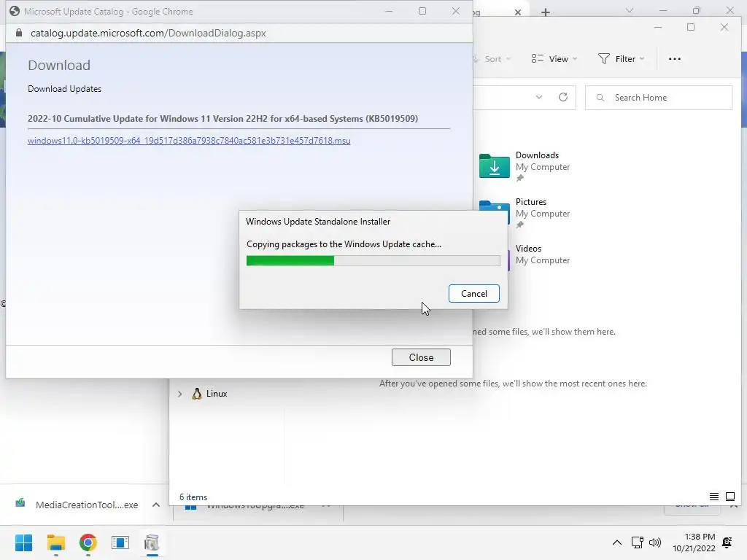Screen dimensions: 747x560
Task: Maximize the File Explorer window
Action: [691, 27]
